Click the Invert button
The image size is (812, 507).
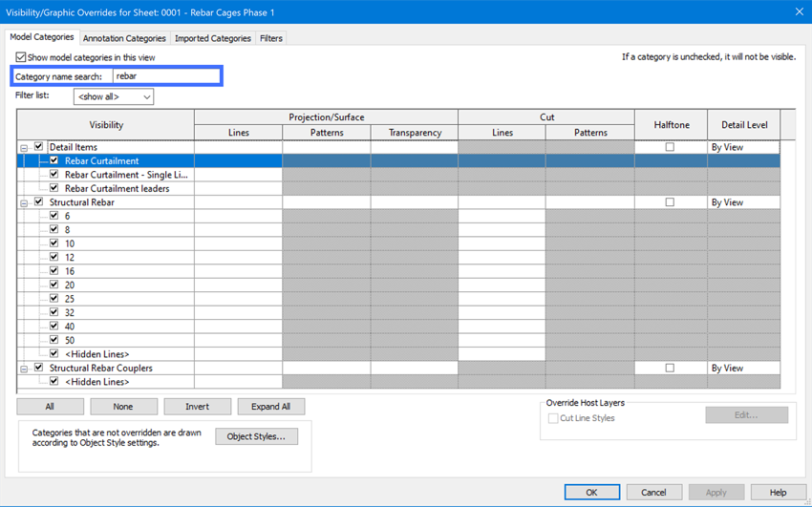tap(198, 407)
